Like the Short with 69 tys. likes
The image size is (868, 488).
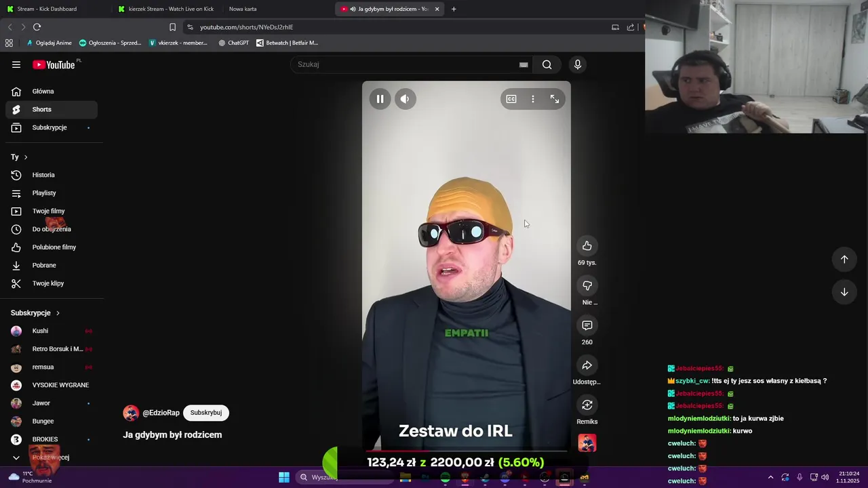587,246
